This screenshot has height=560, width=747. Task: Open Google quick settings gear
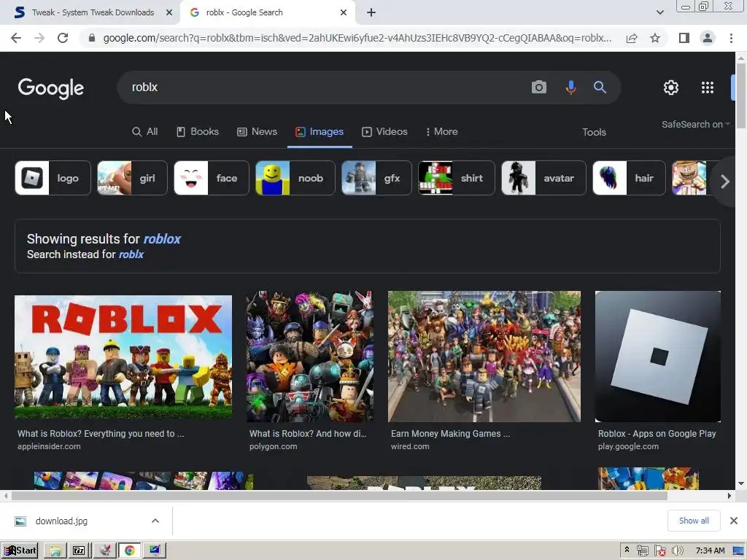[671, 87]
